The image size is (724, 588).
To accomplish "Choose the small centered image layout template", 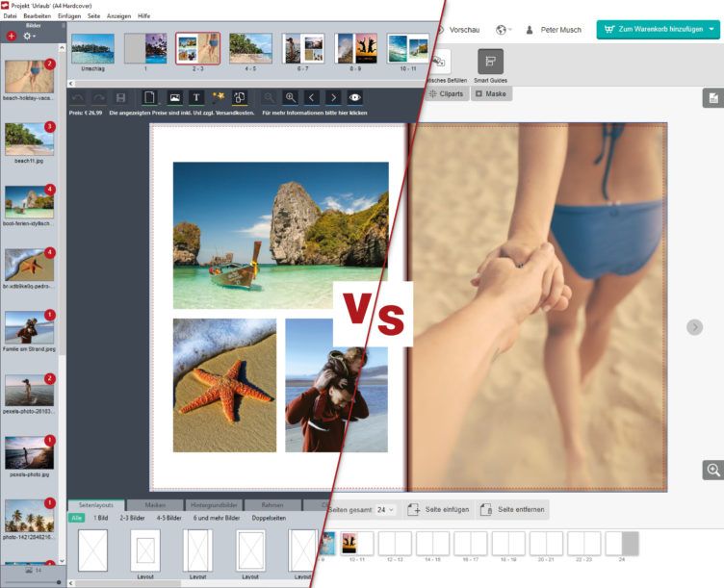I will (145, 550).
